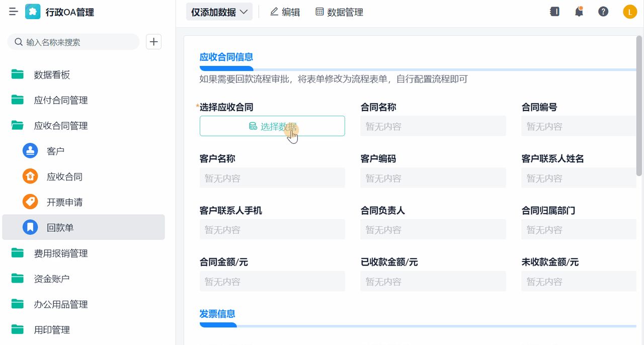644x345 pixels.
Task: Select the 客户 customer icon in sidebar
Action: [x=30, y=150]
